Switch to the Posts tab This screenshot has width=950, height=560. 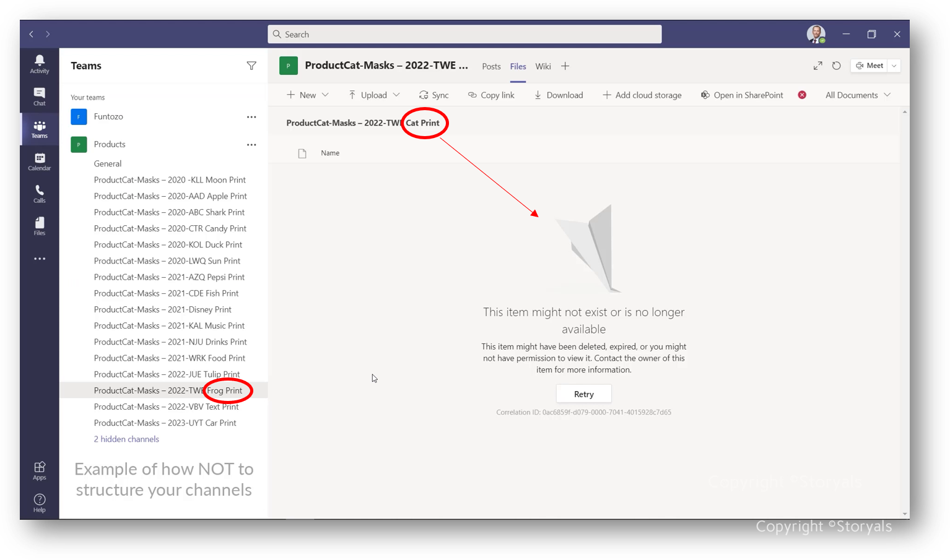point(491,66)
